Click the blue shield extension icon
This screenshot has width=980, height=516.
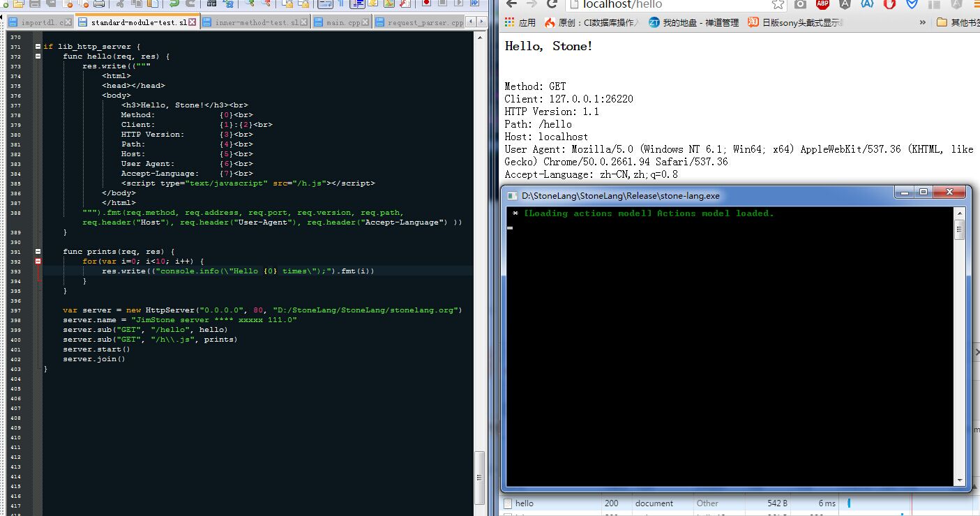[x=912, y=3]
